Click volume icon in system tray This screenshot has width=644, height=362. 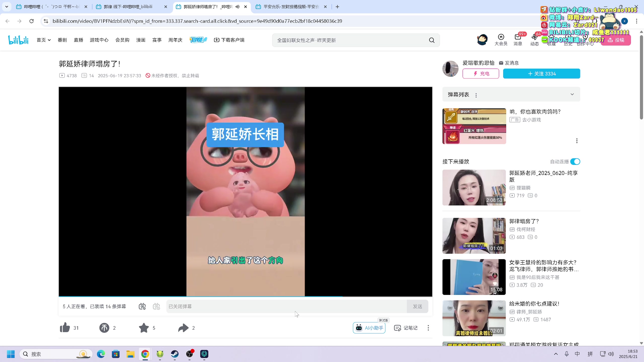tap(611, 354)
